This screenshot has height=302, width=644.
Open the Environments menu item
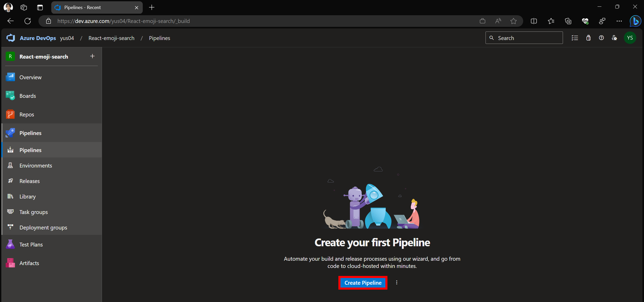click(x=36, y=165)
